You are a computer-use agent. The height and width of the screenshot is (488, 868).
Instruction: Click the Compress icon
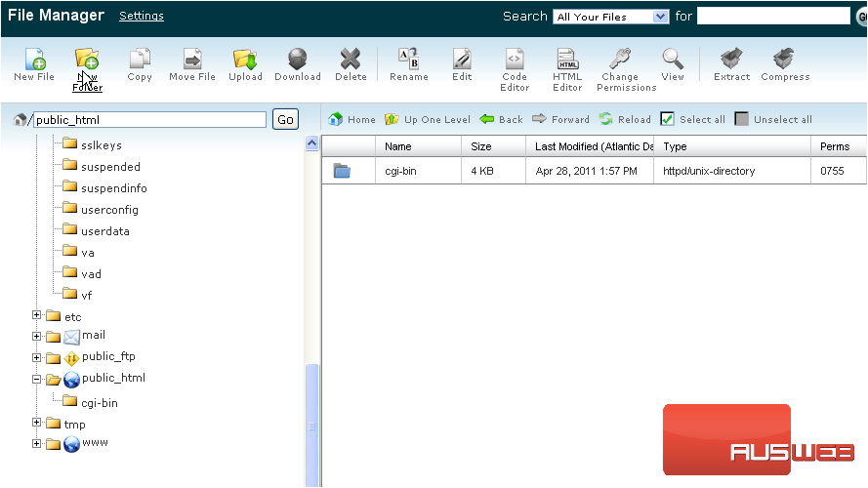785,63
